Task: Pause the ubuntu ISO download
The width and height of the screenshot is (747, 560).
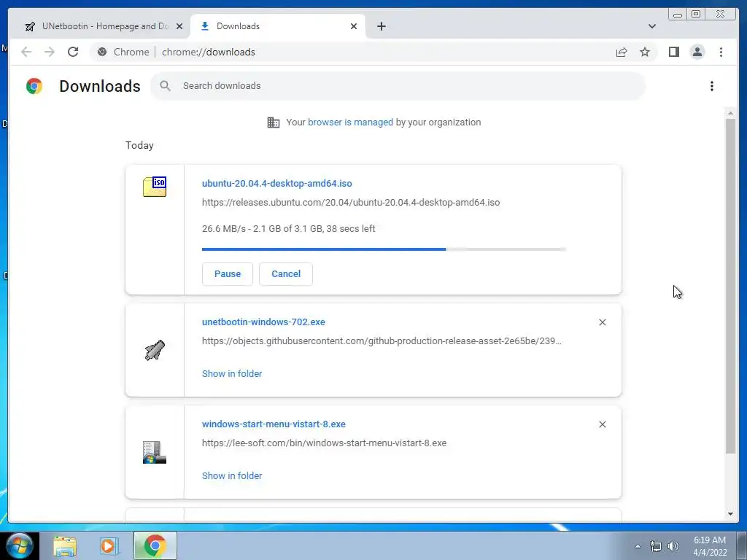Action: click(x=228, y=274)
